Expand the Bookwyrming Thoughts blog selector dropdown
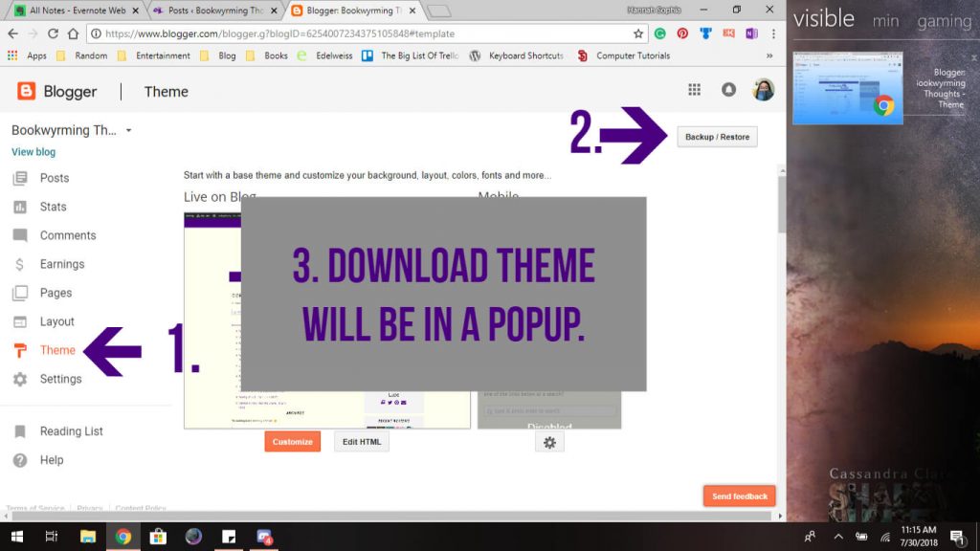This screenshot has width=980, height=551. 128,130
